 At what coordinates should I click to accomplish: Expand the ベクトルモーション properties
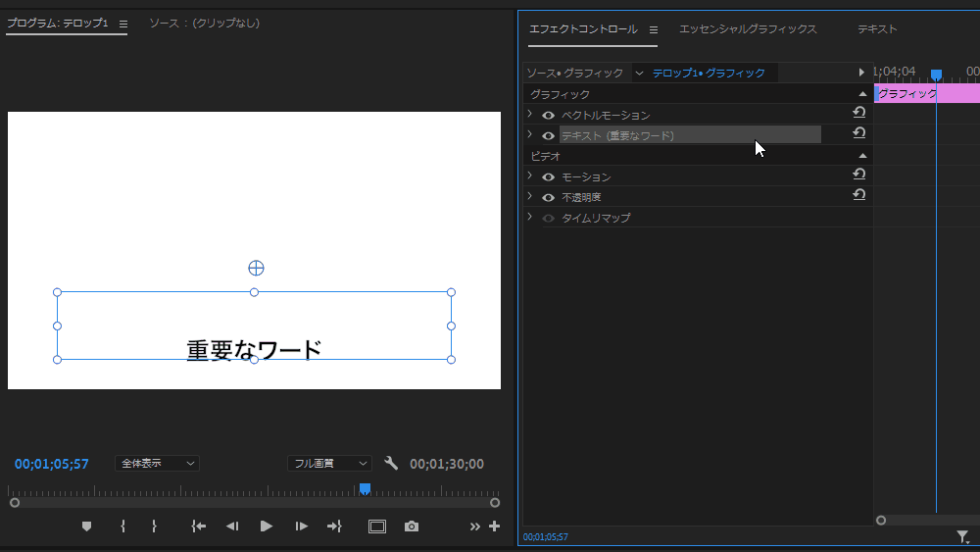[530, 114]
